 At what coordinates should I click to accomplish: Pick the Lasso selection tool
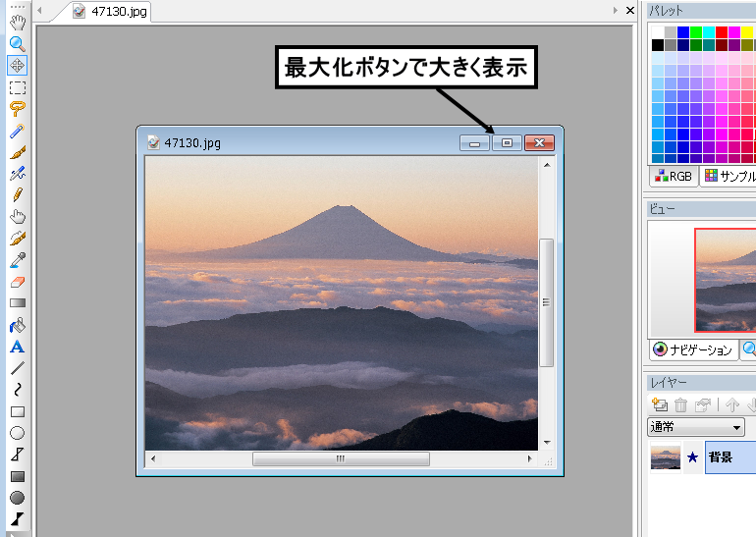click(x=17, y=109)
